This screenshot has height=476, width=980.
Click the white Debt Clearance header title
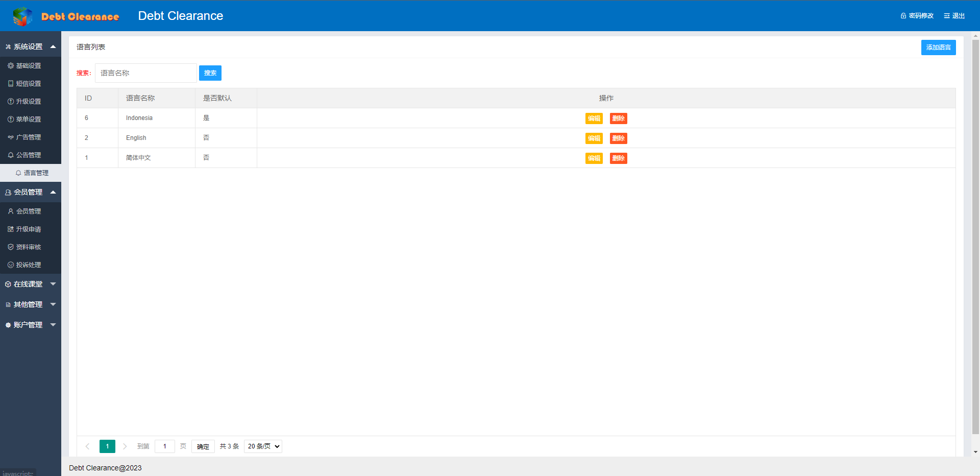181,16
